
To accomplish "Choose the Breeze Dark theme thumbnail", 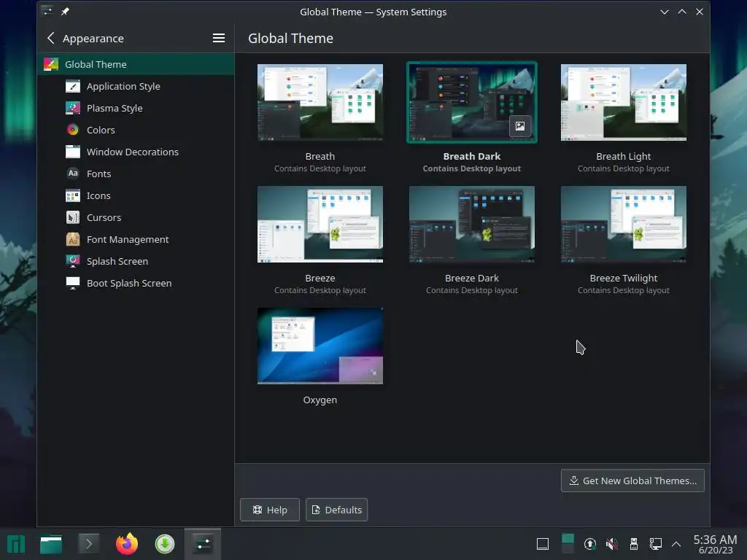I will pyautogui.click(x=472, y=225).
